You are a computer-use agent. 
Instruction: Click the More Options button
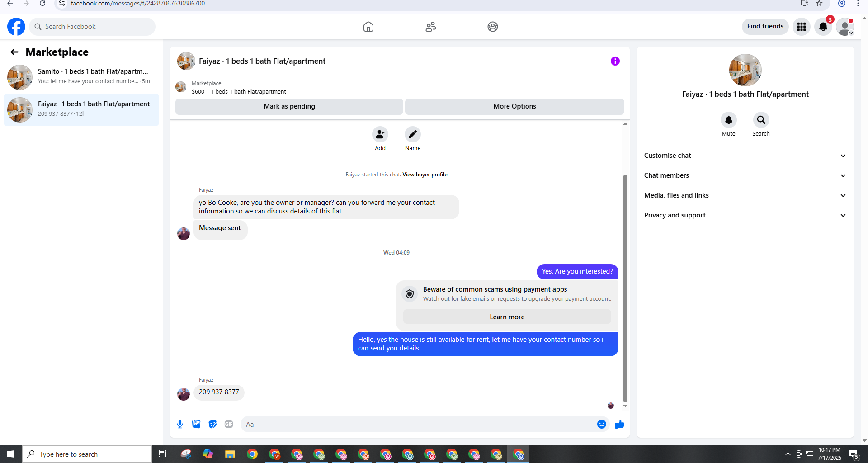coord(514,106)
